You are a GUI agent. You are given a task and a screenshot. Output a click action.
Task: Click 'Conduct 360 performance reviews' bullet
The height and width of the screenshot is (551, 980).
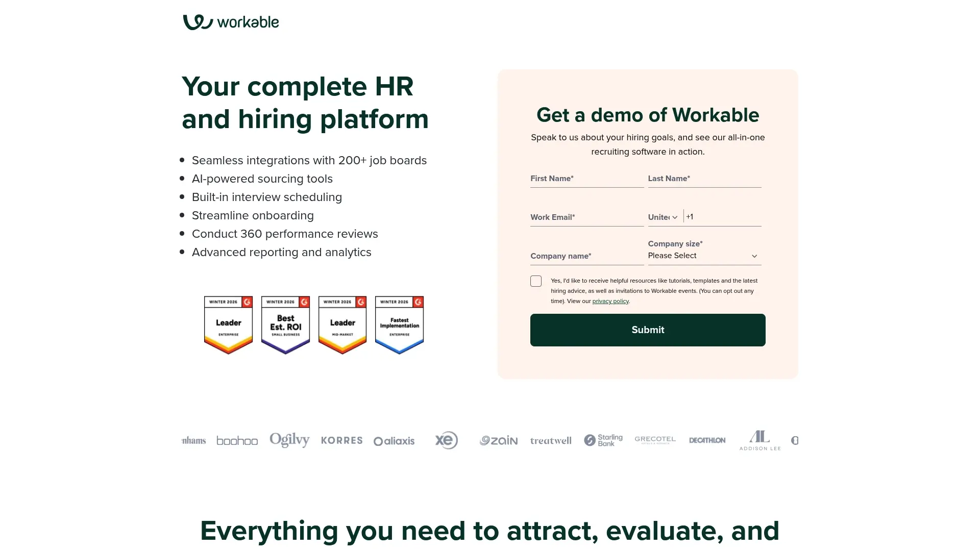pyautogui.click(x=285, y=234)
